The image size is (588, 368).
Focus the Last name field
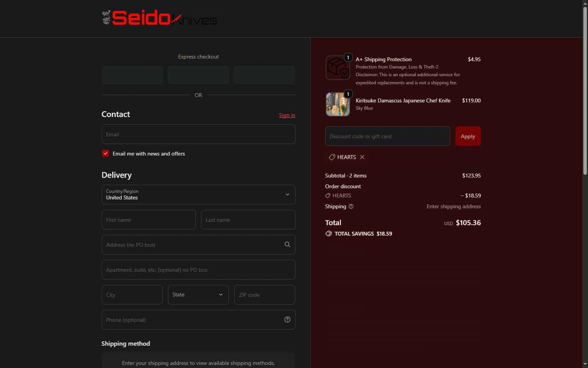click(248, 219)
